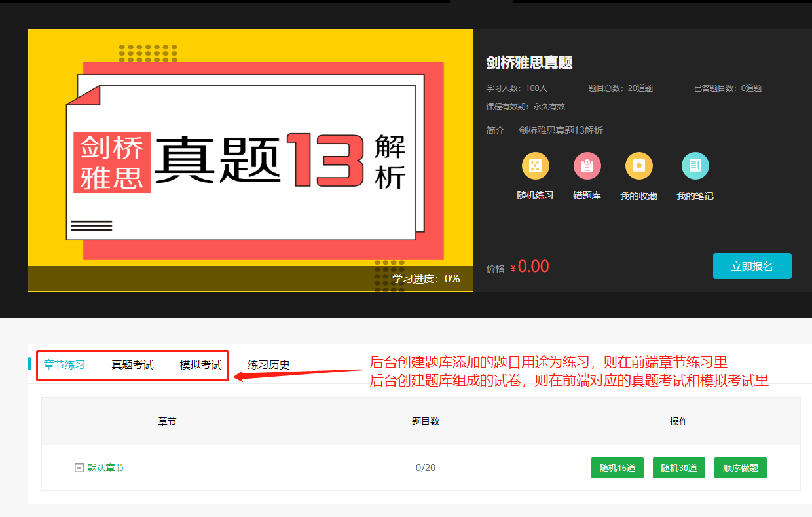Click the 题目总数：20道题 text
The height and width of the screenshot is (517, 812).
(621, 88)
